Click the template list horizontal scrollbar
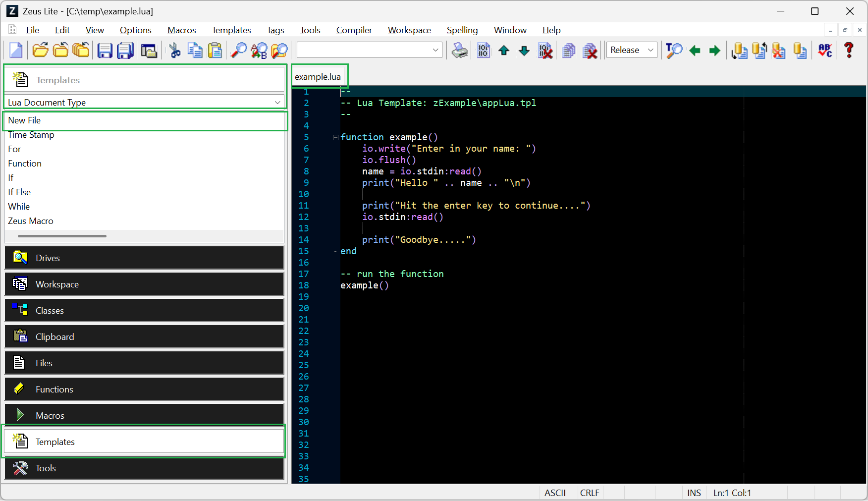868x501 pixels. (x=62, y=236)
